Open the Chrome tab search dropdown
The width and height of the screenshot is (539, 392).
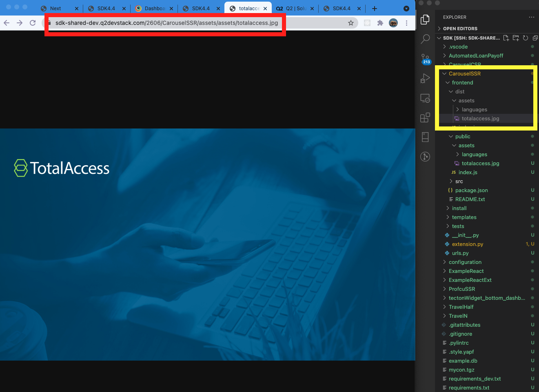406,9
